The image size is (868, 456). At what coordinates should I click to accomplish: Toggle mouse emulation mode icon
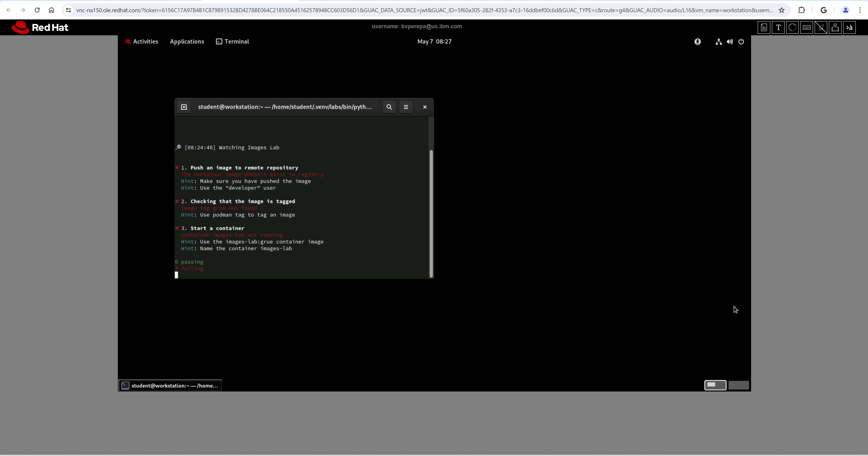tap(821, 27)
